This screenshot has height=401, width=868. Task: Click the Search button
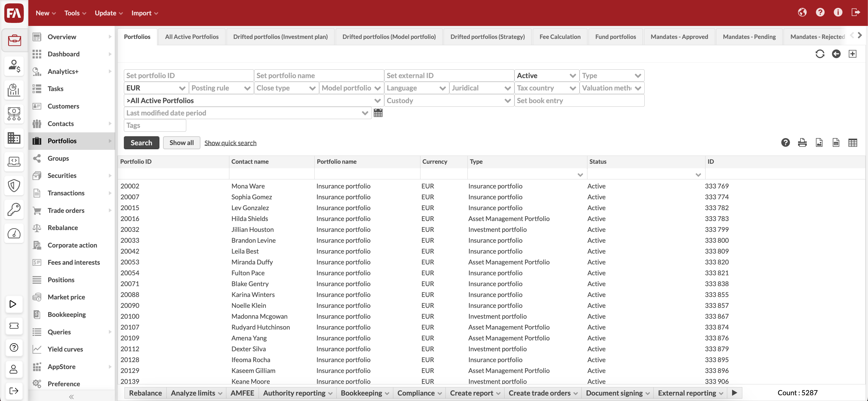pos(141,143)
